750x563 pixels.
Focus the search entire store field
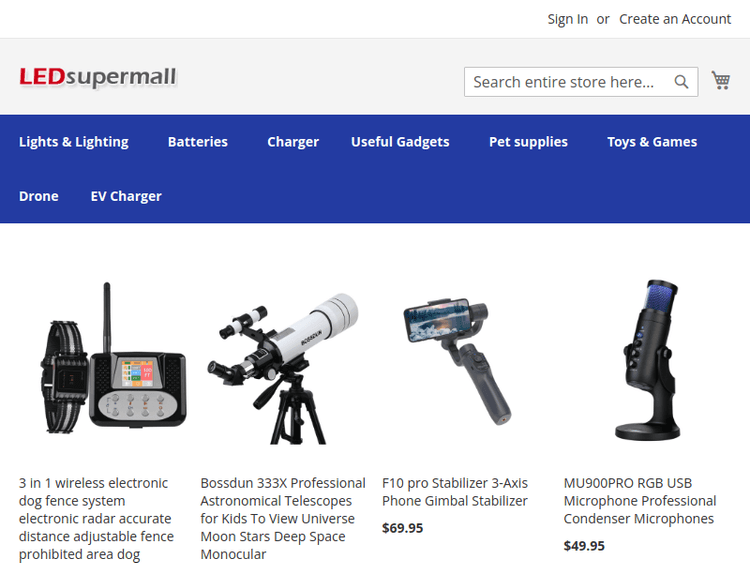pos(565,82)
